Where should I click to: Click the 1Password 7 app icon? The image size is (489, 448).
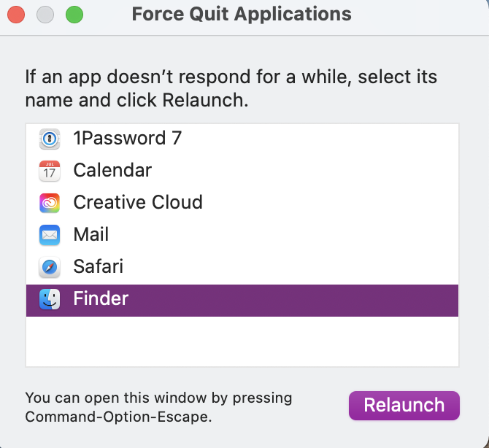point(49,139)
